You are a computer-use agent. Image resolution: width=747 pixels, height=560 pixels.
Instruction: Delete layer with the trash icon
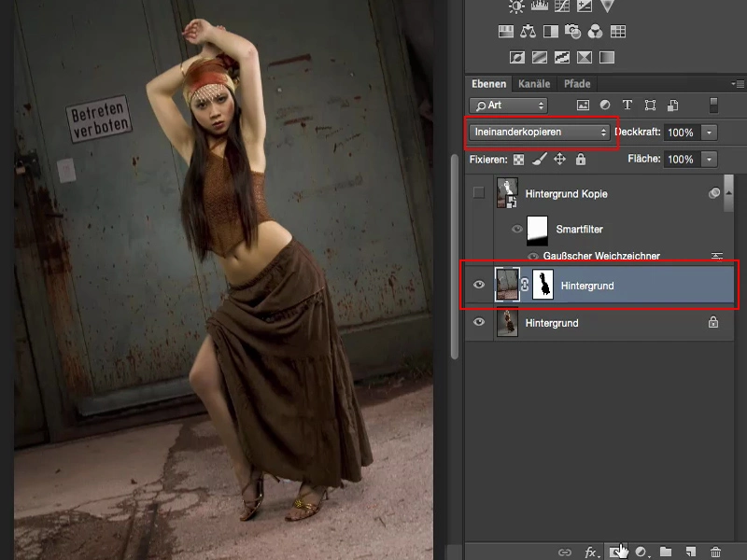(x=715, y=552)
